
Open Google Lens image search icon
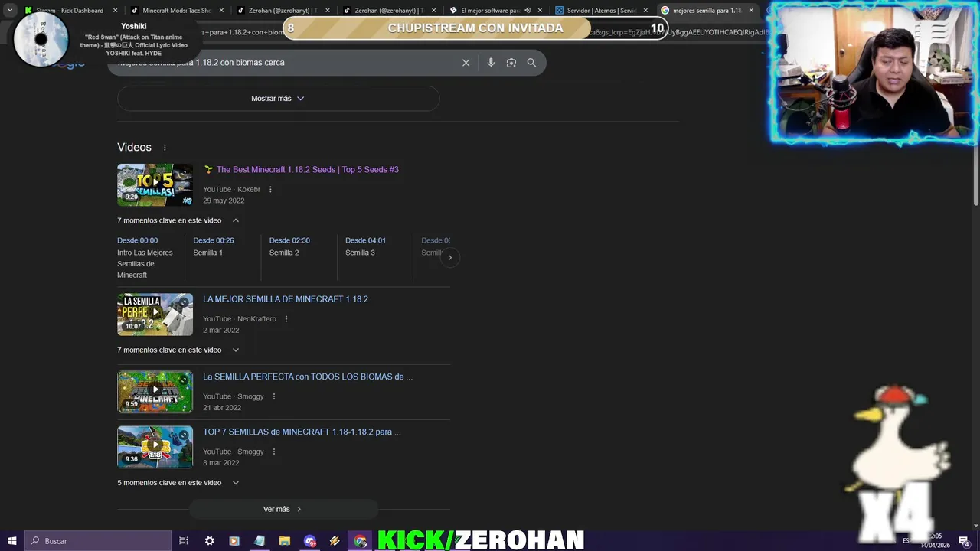(511, 63)
